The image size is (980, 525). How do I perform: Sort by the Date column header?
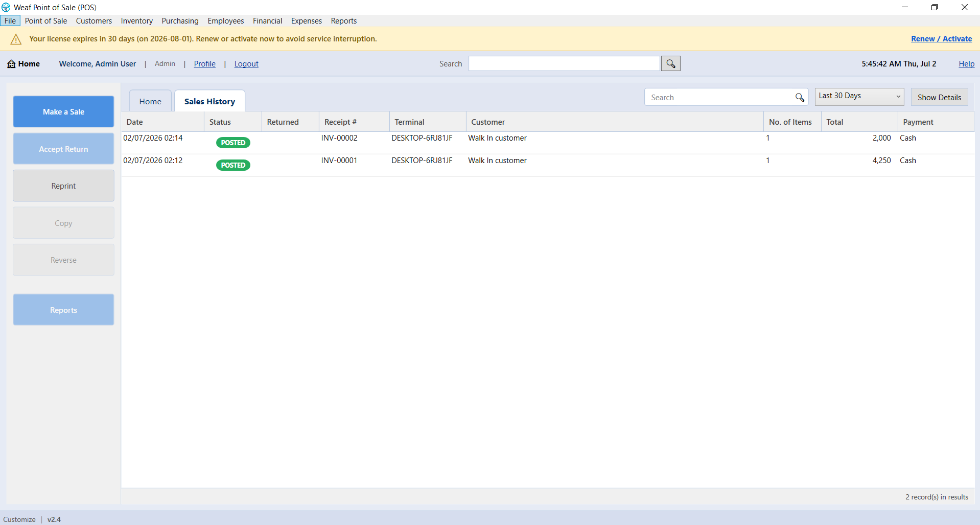click(x=162, y=122)
